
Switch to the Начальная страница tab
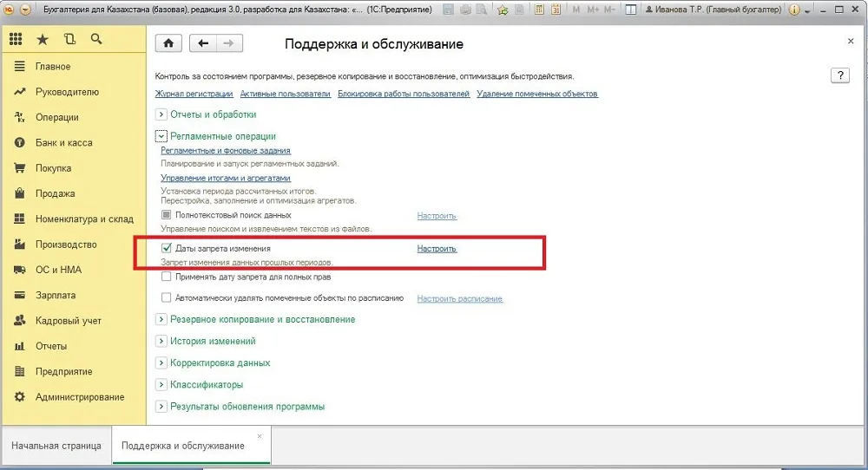tap(56, 445)
